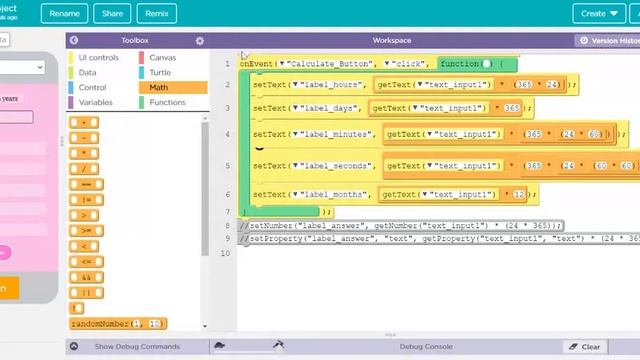Collapse the Toolbox with the back arrow icon
This screenshot has height=360, width=640.
pos(74,40)
